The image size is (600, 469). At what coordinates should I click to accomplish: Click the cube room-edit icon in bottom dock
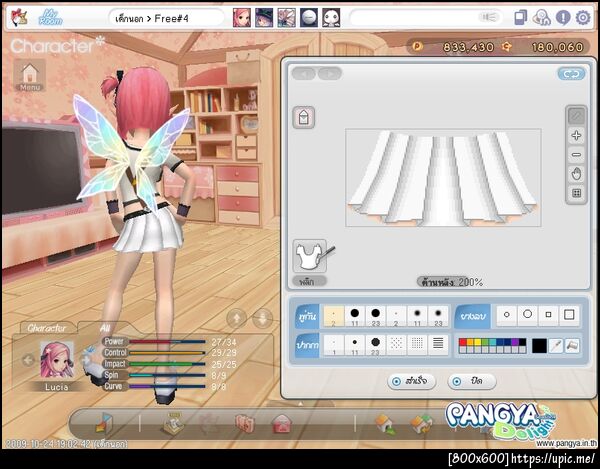pyautogui.click(x=104, y=423)
